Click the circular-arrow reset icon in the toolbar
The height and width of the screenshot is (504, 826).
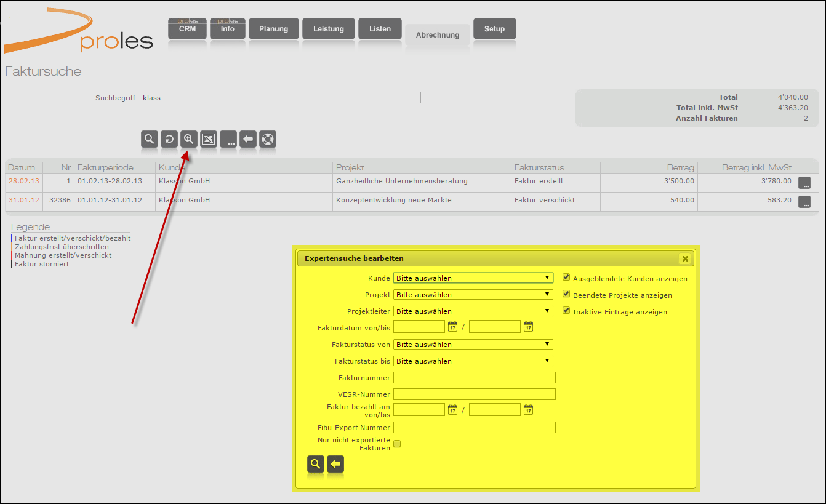point(169,139)
